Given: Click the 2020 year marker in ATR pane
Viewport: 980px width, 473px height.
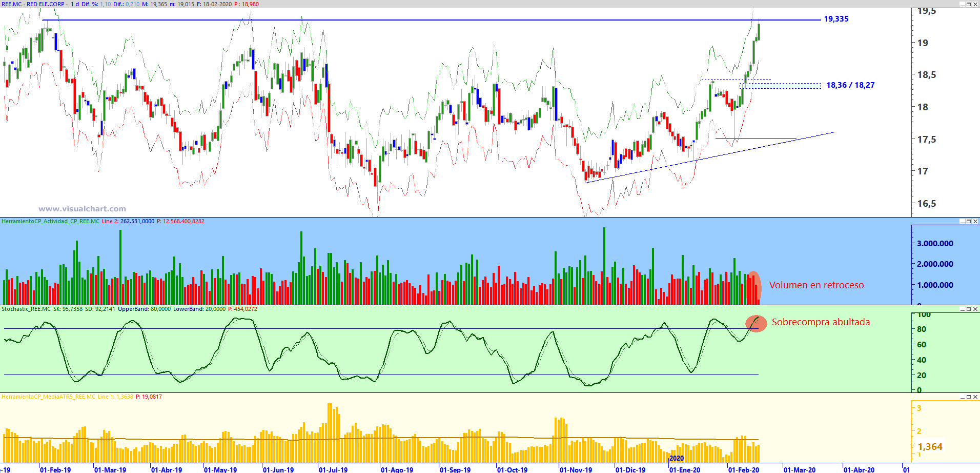Looking at the screenshot, I should tap(677, 458).
